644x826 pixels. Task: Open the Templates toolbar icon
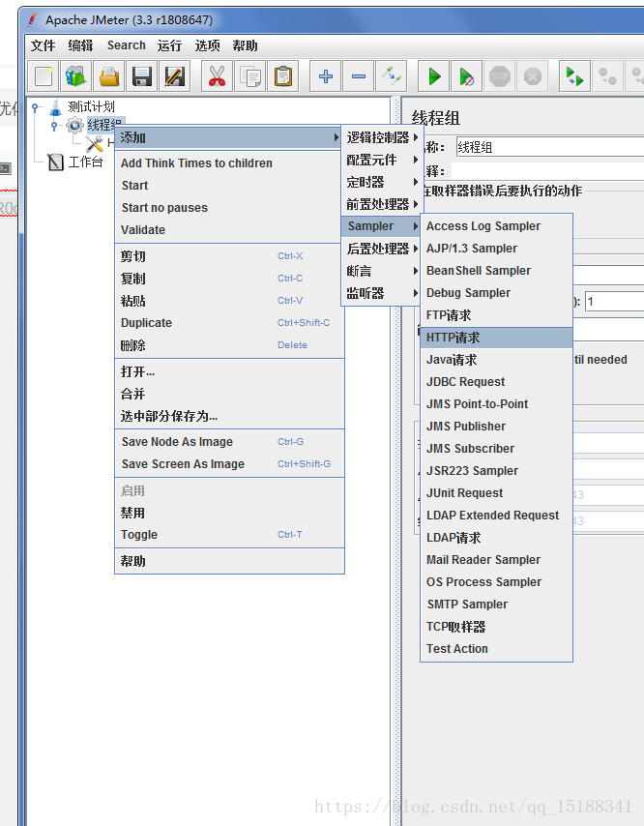[76, 77]
